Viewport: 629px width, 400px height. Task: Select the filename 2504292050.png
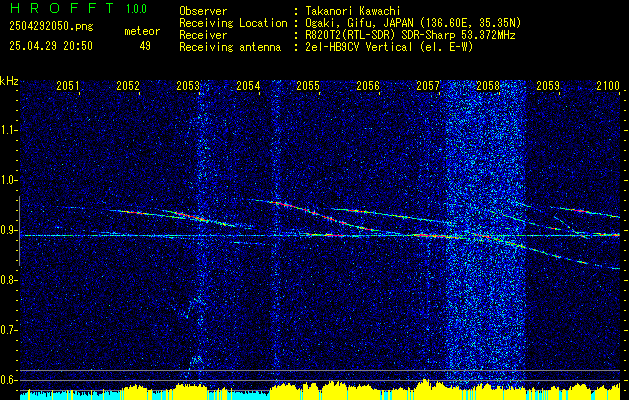coord(51,26)
